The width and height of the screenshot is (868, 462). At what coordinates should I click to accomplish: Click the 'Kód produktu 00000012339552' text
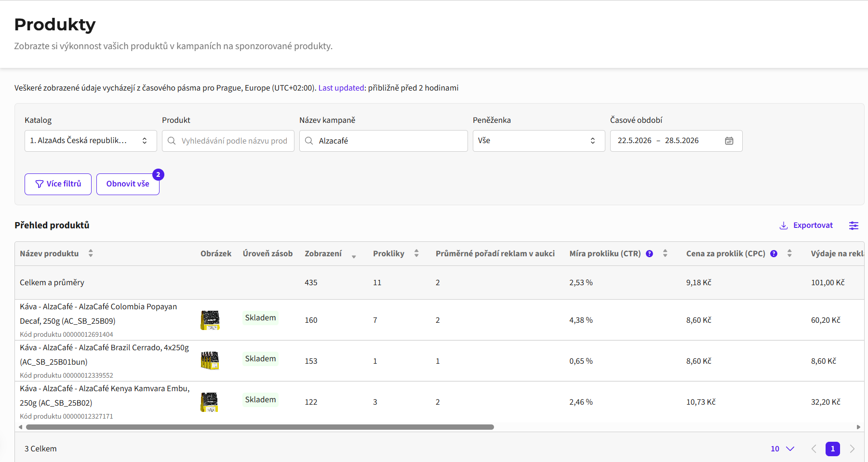(67, 375)
